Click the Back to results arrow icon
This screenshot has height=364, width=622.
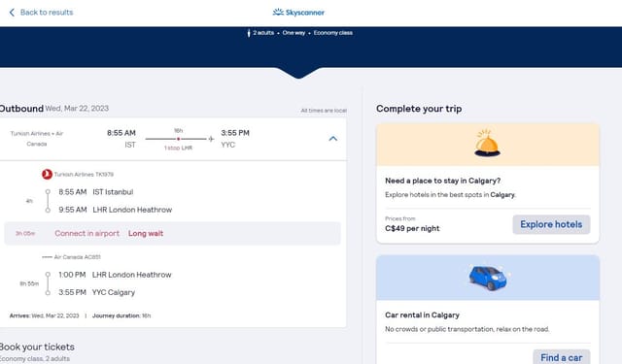click(x=12, y=13)
